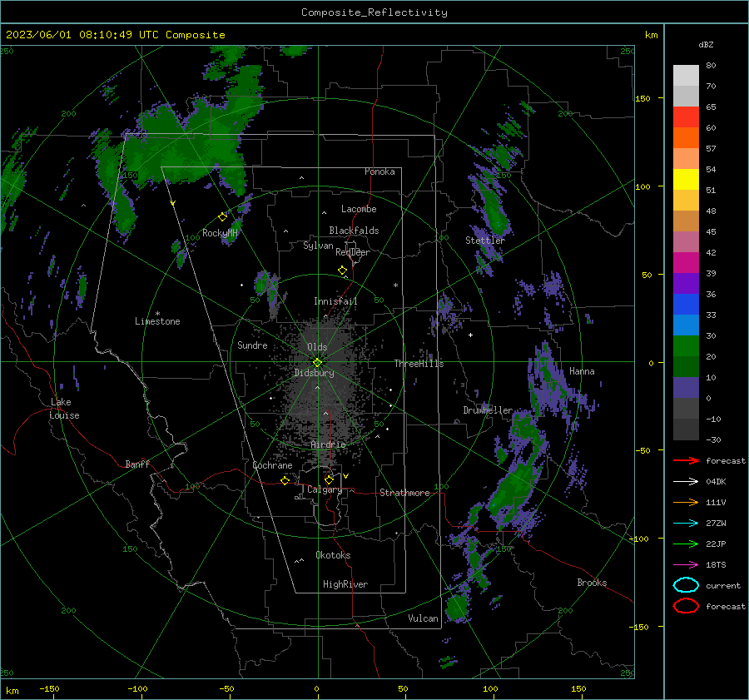Click the Sylvan label on map

[x=318, y=246]
